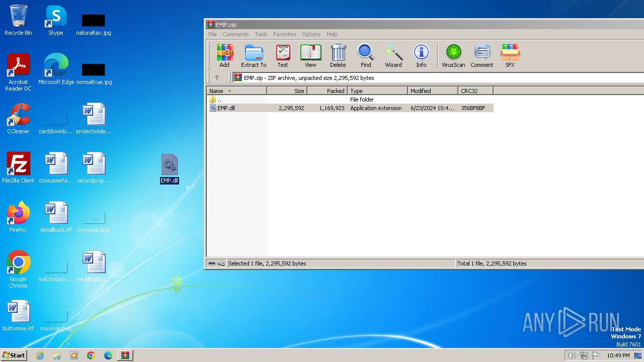
Task: Select the EMP.dll desktop icon
Action: tap(170, 169)
